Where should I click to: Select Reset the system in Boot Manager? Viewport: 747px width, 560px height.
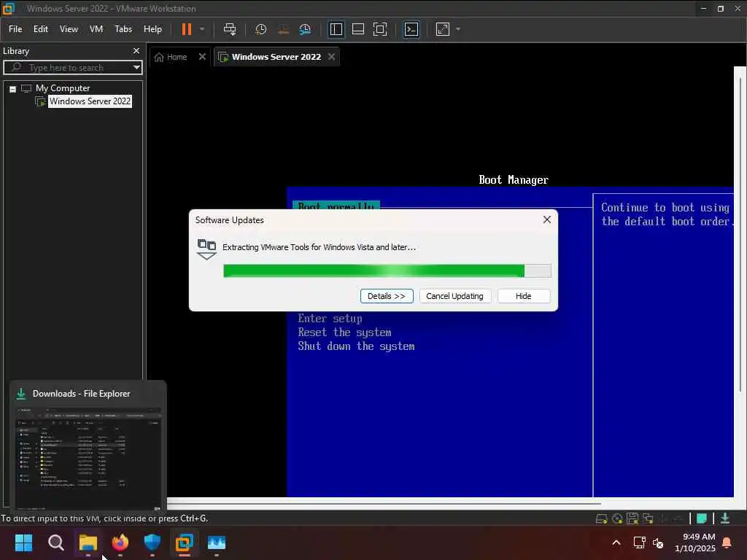344,332
